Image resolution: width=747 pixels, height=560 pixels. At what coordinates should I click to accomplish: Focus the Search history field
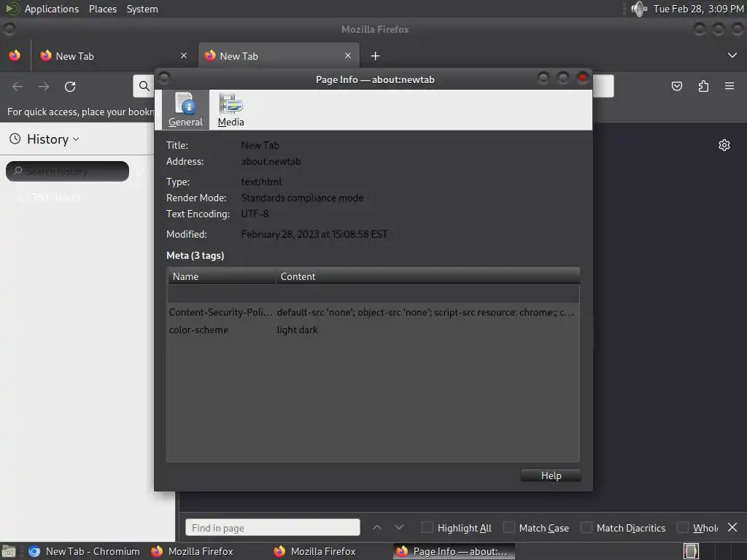pyautogui.click(x=67, y=171)
